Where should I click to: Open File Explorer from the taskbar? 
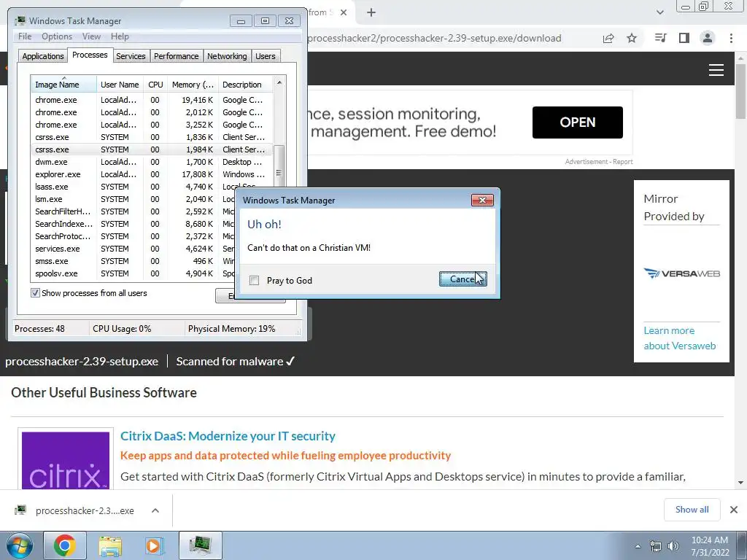tap(110, 545)
